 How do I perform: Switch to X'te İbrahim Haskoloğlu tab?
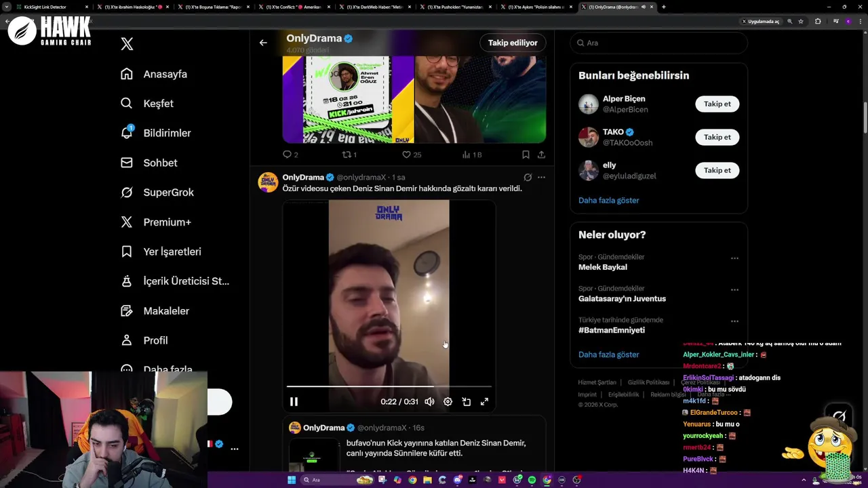134,7
